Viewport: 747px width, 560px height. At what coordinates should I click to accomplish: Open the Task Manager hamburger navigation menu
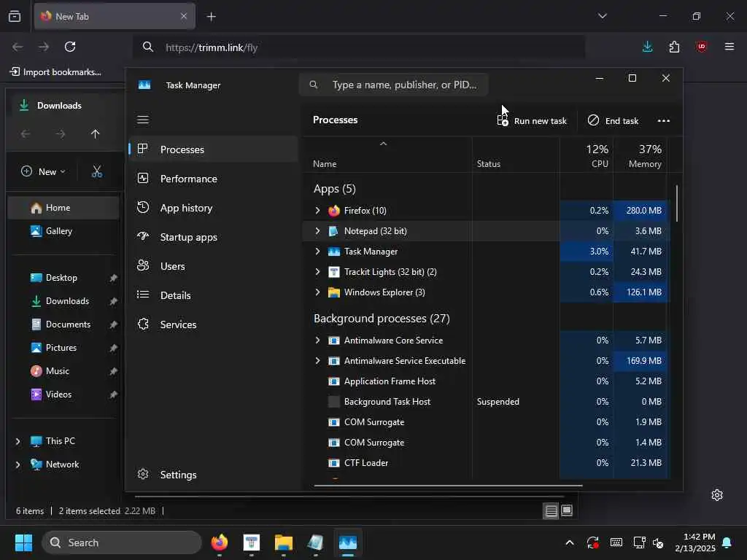pyautogui.click(x=143, y=120)
